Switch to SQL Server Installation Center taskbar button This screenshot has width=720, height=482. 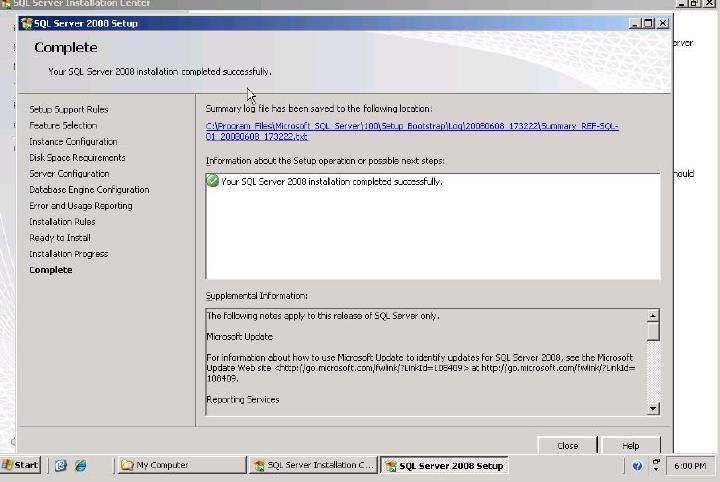[x=314, y=465]
